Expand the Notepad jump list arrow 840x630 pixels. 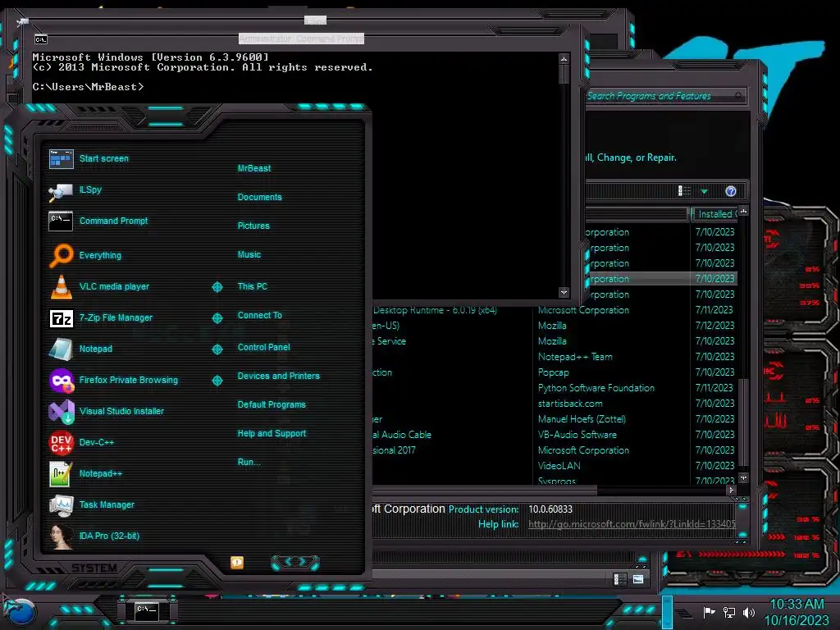(x=217, y=349)
